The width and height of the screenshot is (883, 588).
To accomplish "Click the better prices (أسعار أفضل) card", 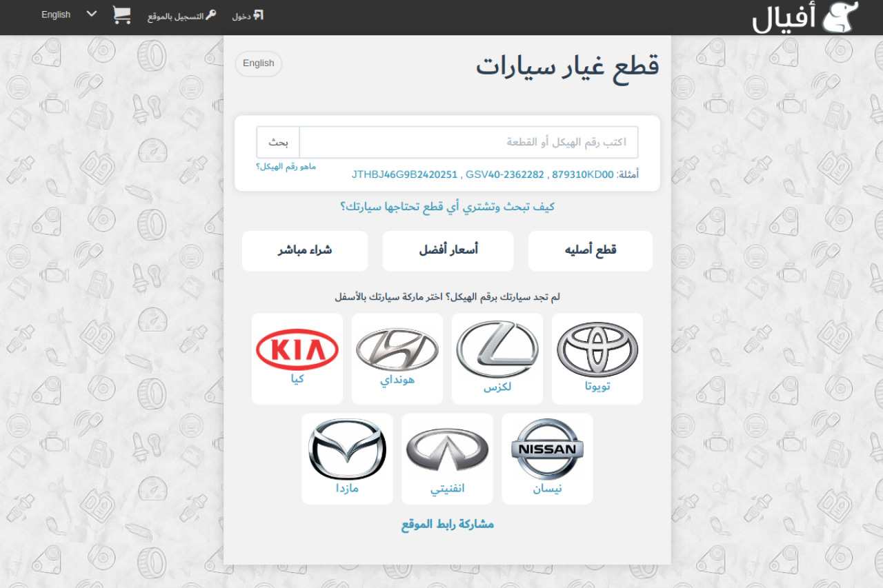I will tap(448, 251).
